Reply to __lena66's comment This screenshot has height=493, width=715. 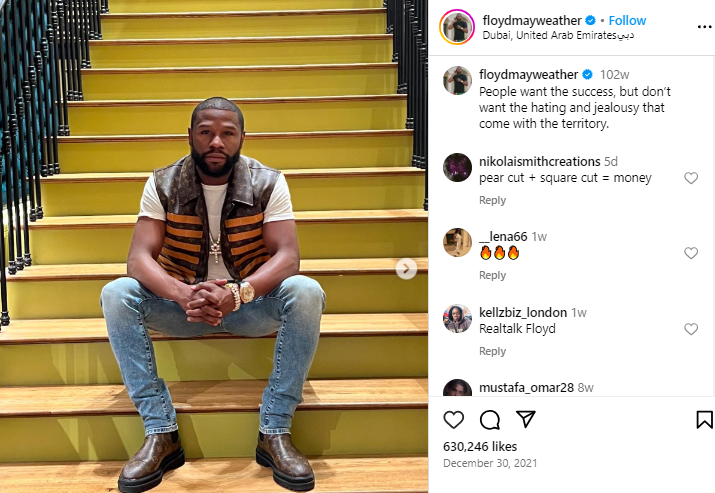492,275
